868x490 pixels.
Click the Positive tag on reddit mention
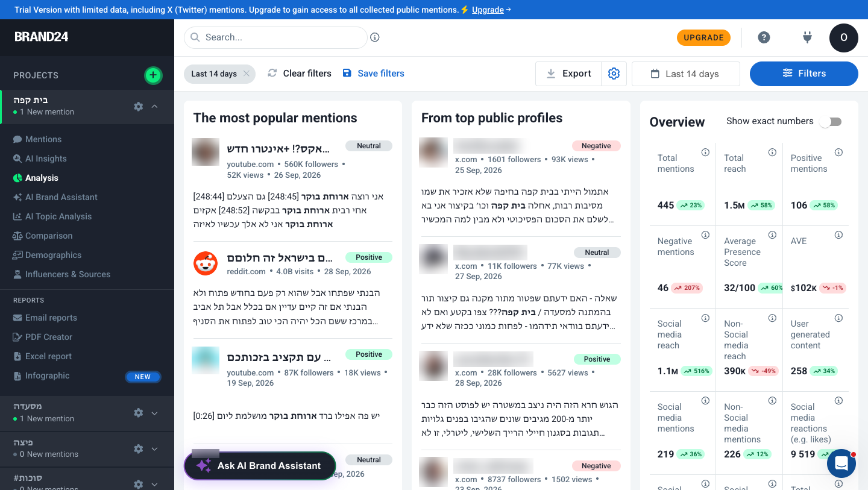[x=369, y=257]
